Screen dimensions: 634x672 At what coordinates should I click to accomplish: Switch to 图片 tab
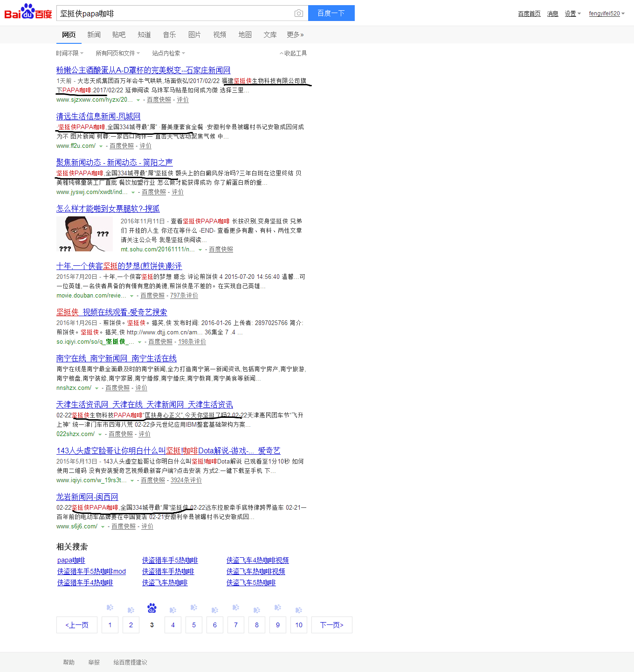[194, 35]
